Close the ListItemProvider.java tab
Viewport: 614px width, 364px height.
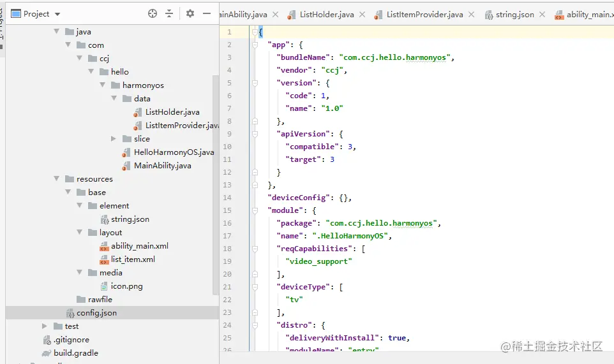472,15
